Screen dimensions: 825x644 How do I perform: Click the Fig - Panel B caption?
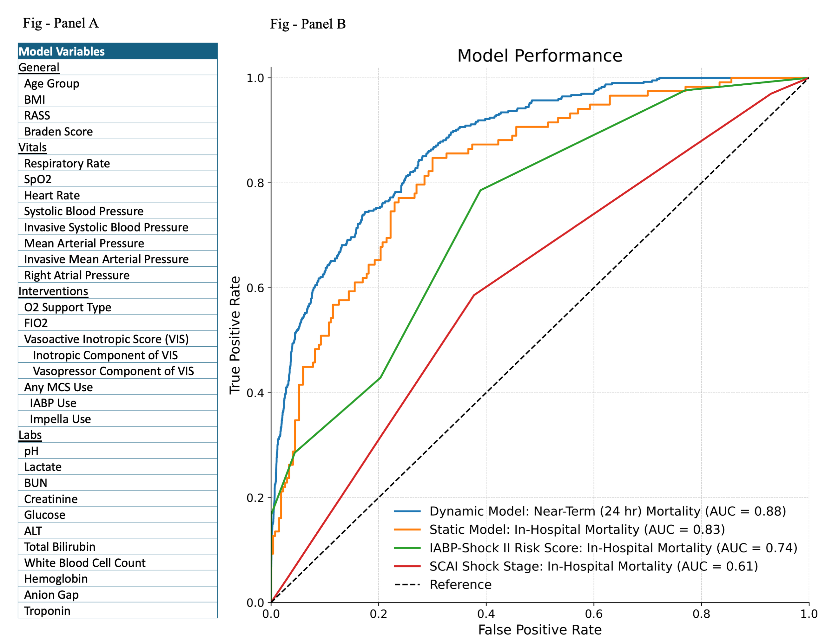click(307, 24)
